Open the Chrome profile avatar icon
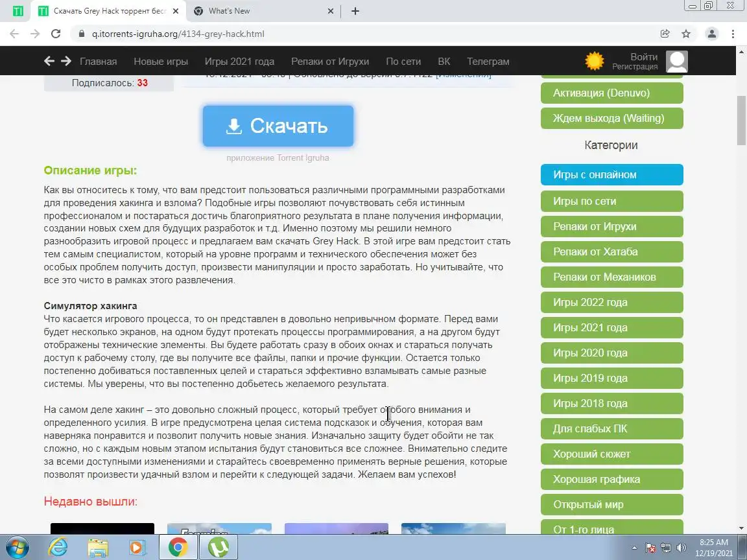 (x=712, y=34)
